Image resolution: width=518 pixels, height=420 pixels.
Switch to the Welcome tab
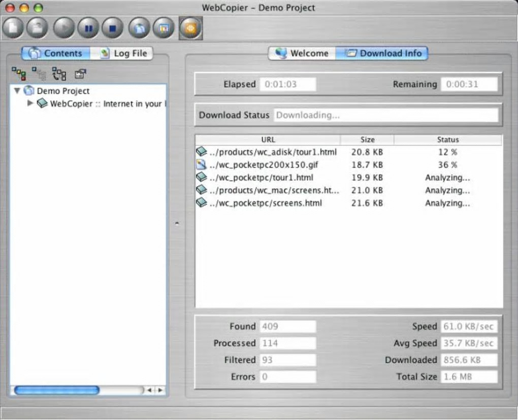[302, 53]
